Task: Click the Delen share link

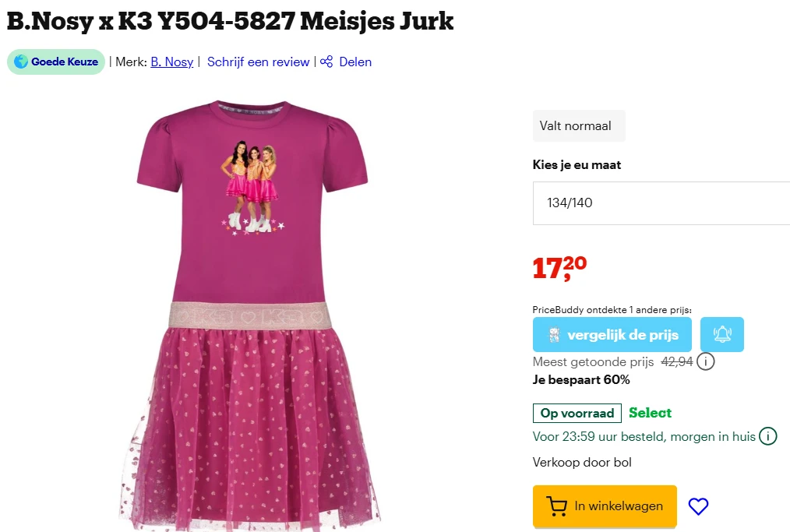Action: click(355, 62)
